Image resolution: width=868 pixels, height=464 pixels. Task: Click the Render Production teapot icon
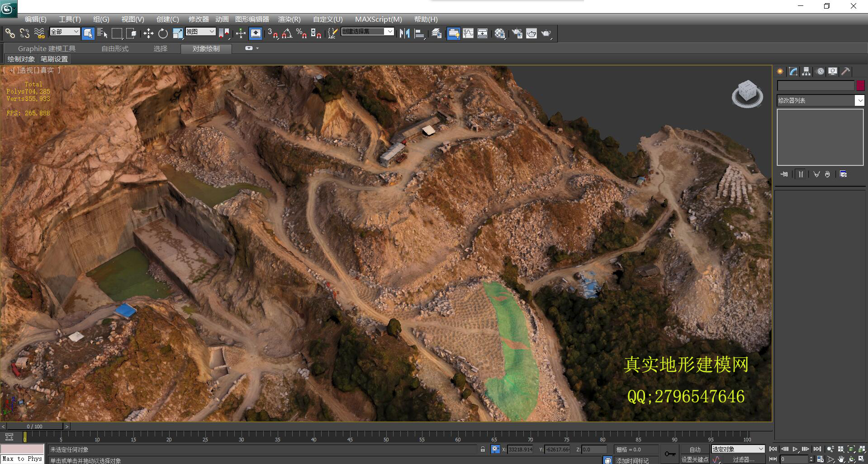tap(546, 33)
